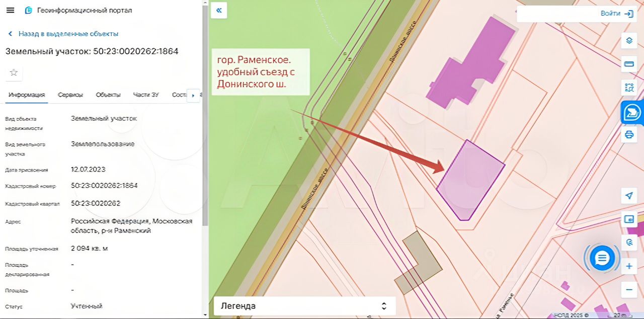This screenshot has height=319, width=644.
Task: Open the map layers panel
Action: (x=629, y=40)
